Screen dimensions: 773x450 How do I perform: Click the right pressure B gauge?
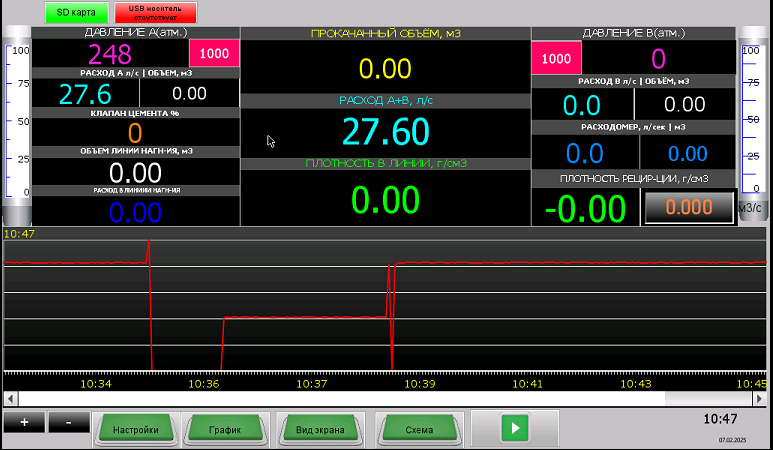tap(753, 125)
